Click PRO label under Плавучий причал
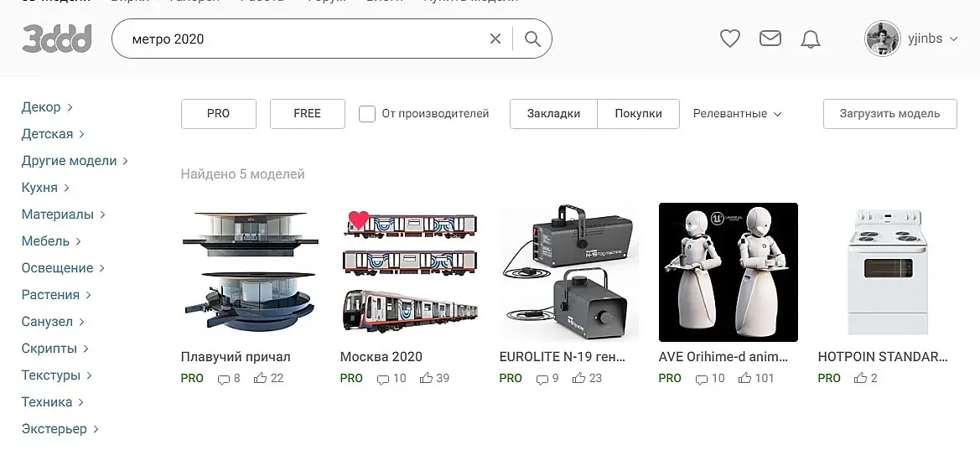Screen dimensions: 980x450 [x=192, y=378]
